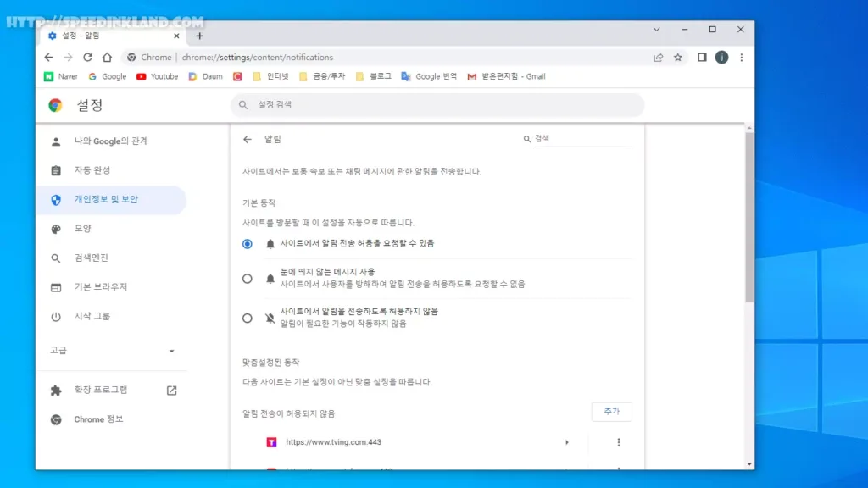Open 나와 Google의 관계 settings section
The width and height of the screenshot is (868, 488).
[x=111, y=141]
